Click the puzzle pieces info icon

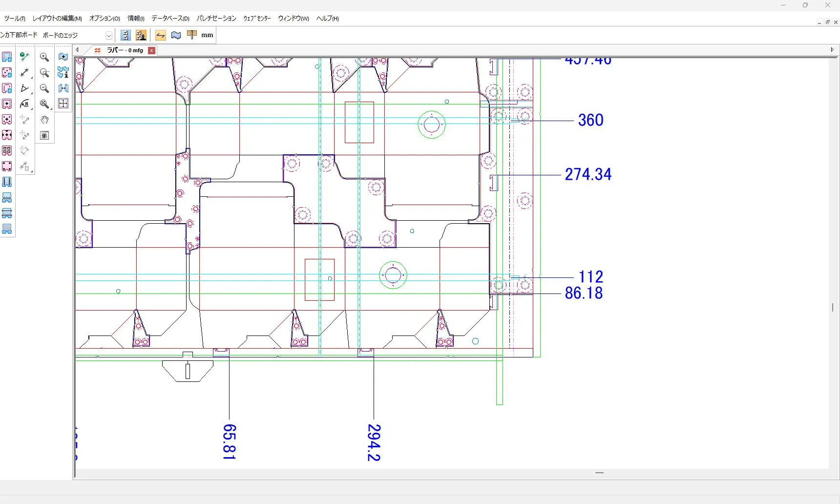pos(63,73)
